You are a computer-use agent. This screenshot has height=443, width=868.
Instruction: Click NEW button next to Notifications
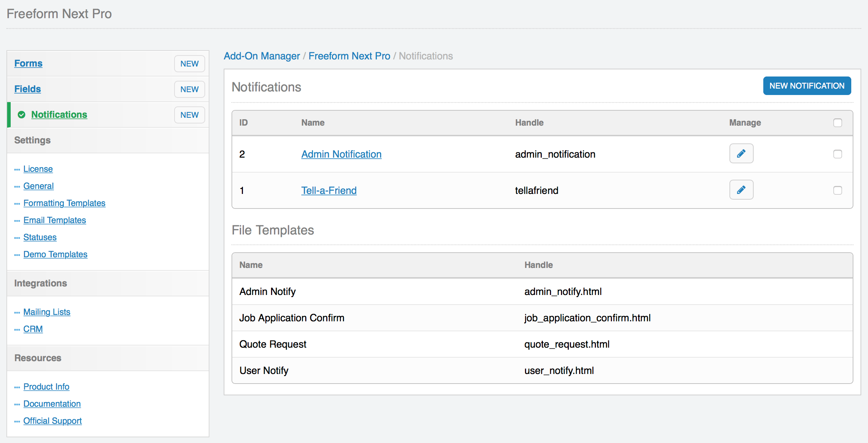[x=189, y=115]
